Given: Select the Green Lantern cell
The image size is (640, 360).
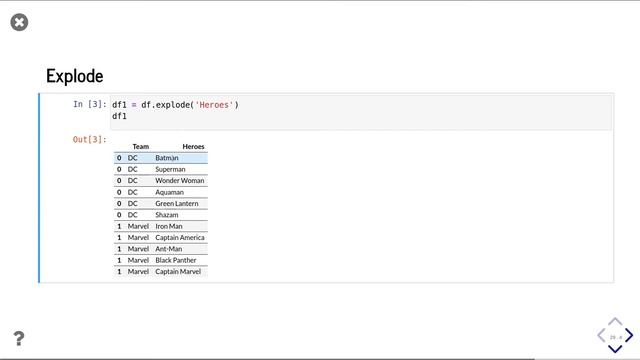Looking at the screenshot, I should tap(177, 204).
